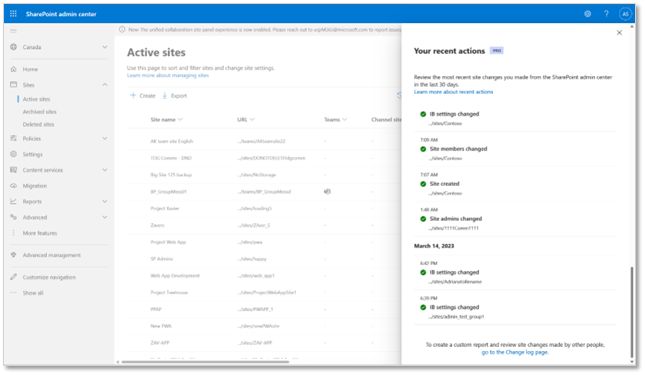Open the settings gear icon
This screenshot has width=645, height=375.
click(x=587, y=14)
